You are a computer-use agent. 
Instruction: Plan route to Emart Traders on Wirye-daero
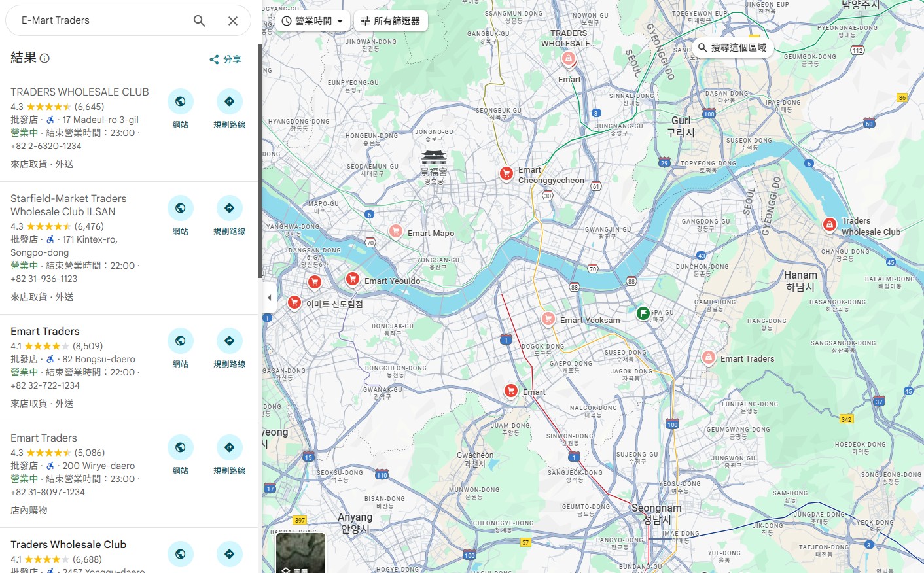[230, 447]
